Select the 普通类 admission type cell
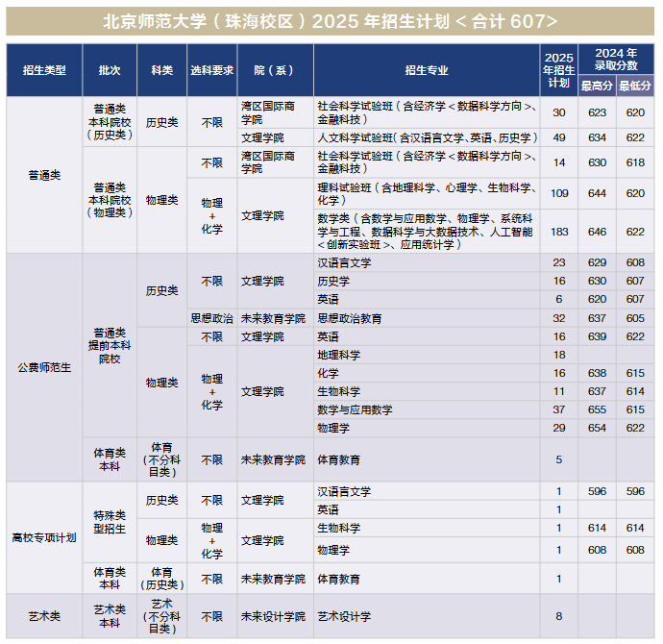The width and height of the screenshot is (663, 644). [x=44, y=175]
